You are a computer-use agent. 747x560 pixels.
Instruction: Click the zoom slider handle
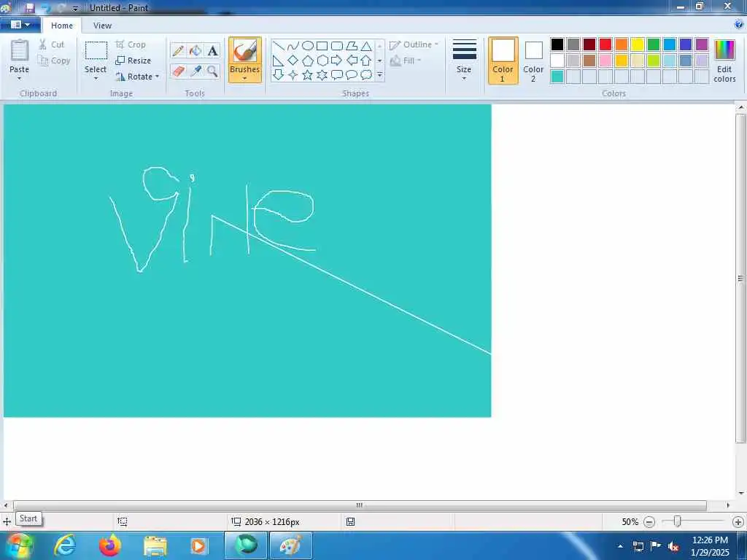pos(677,522)
